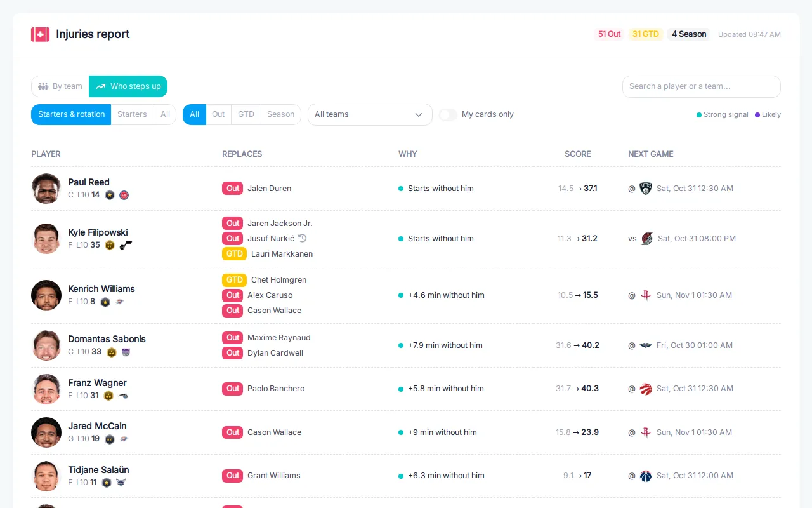The width and height of the screenshot is (812, 508).
Task: Click the card rarity badge under Jared McCain
Action: pyautogui.click(x=110, y=439)
